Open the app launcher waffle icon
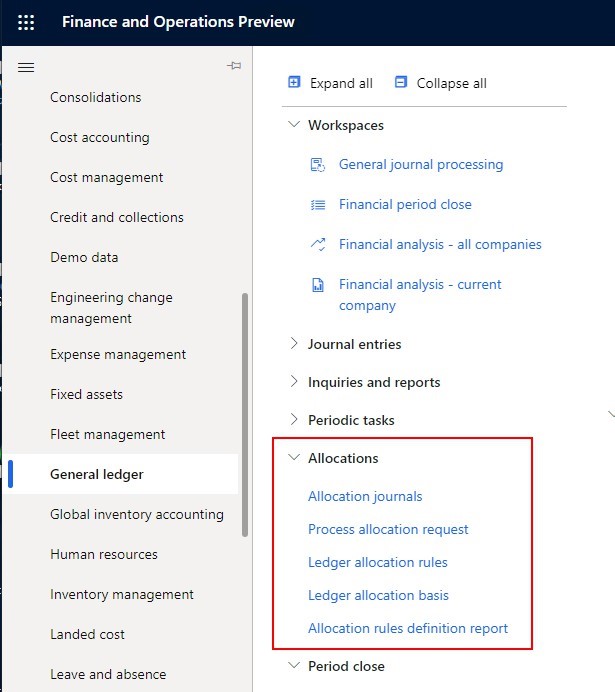 26,22
